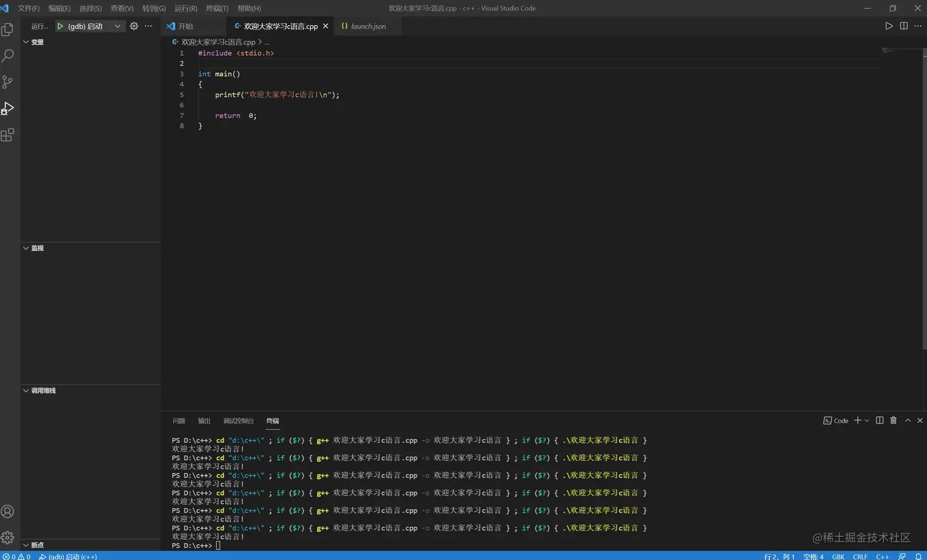Maximize the terminal panel size
Viewport: 927px width, 560px height.
click(x=908, y=420)
